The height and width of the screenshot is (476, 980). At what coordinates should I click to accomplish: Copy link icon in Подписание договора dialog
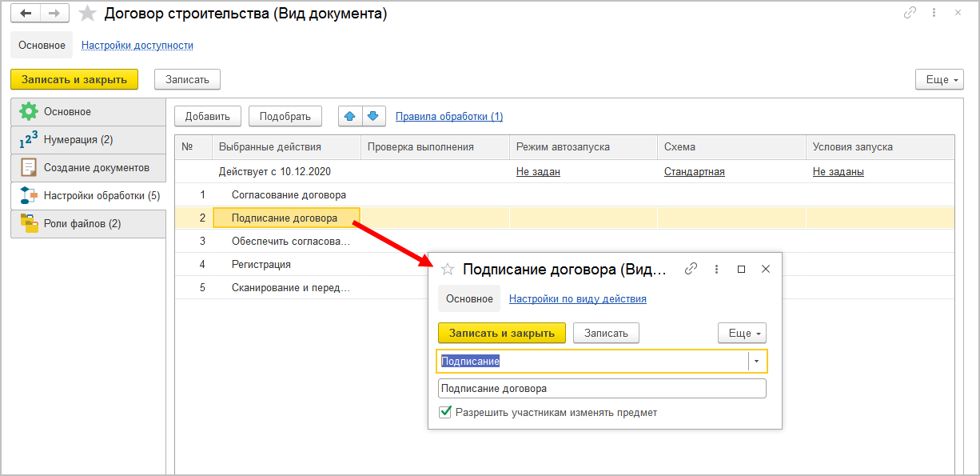(x=691, y=270)
